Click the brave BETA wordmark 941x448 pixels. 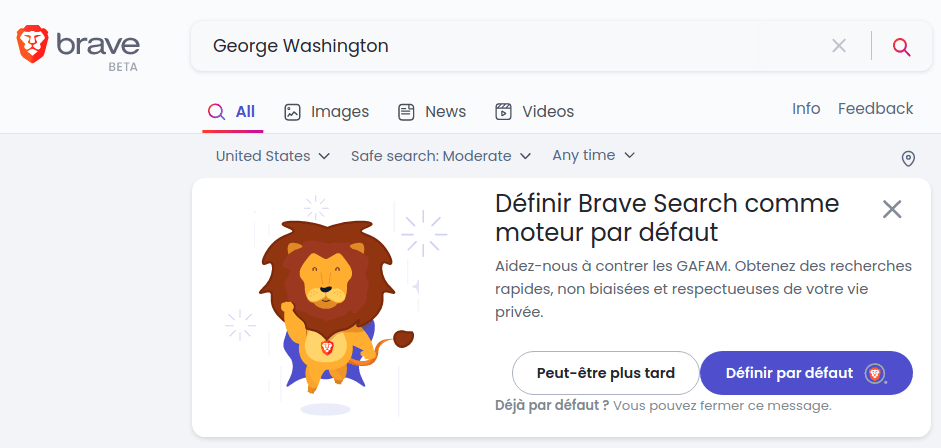coord(98,51)
